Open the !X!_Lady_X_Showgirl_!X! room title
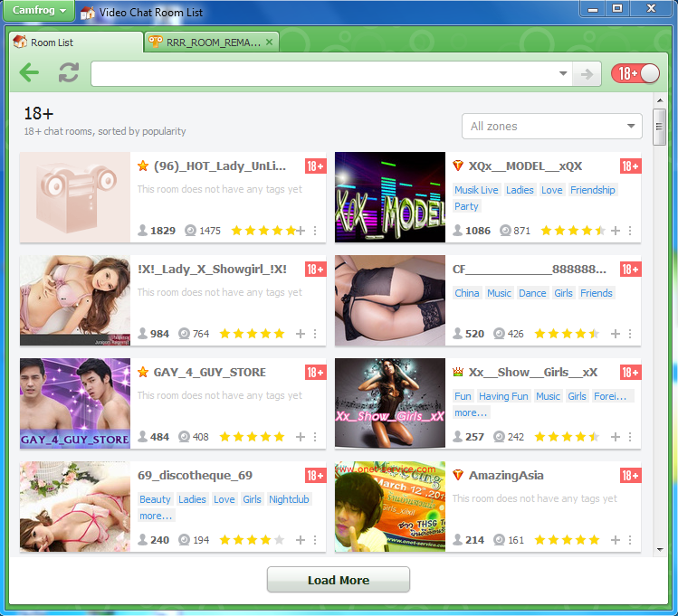This screenshot has height=616, width=678. click(x=212, y=270)
